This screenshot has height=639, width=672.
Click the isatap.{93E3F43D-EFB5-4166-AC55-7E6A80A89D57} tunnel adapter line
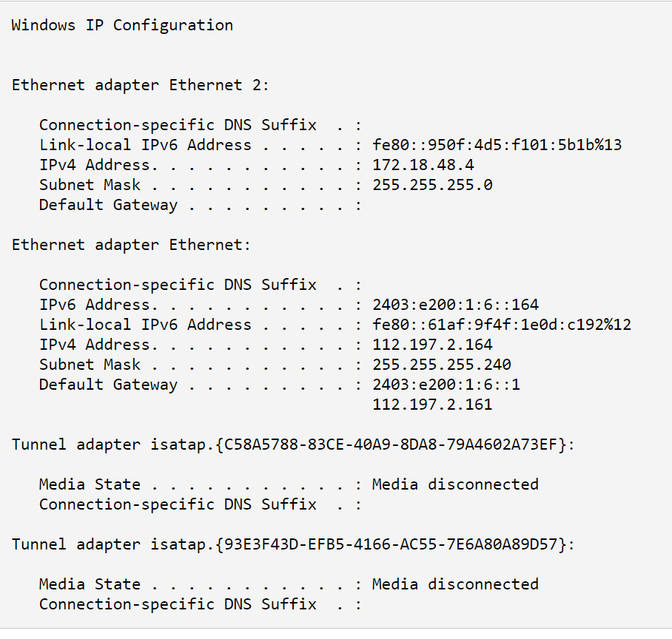pyautogui.click(x=293, y=544)
